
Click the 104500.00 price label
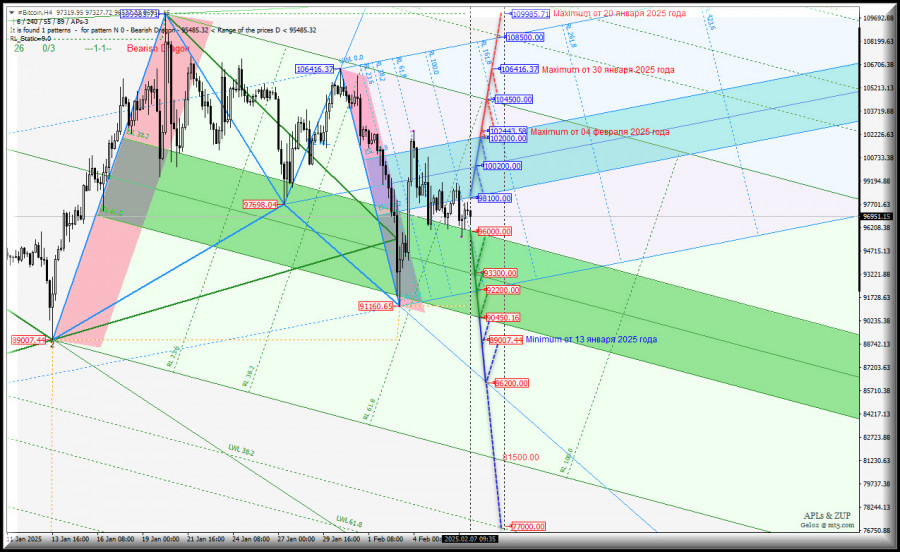point(514,99)
